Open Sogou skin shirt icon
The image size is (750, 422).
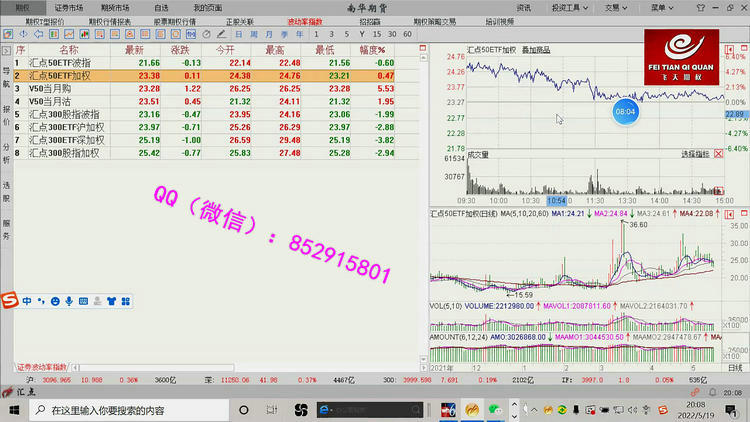111,300
